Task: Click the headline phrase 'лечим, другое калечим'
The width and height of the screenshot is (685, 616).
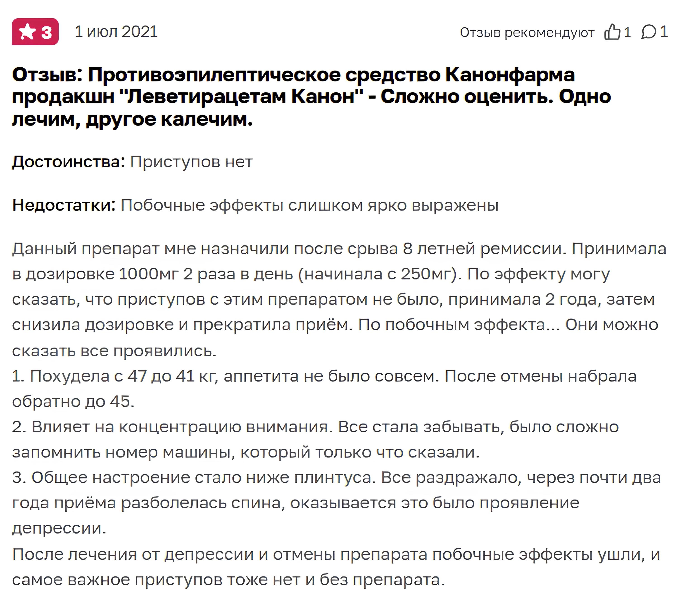Action: pyautogui.click(x=132, y=119)
